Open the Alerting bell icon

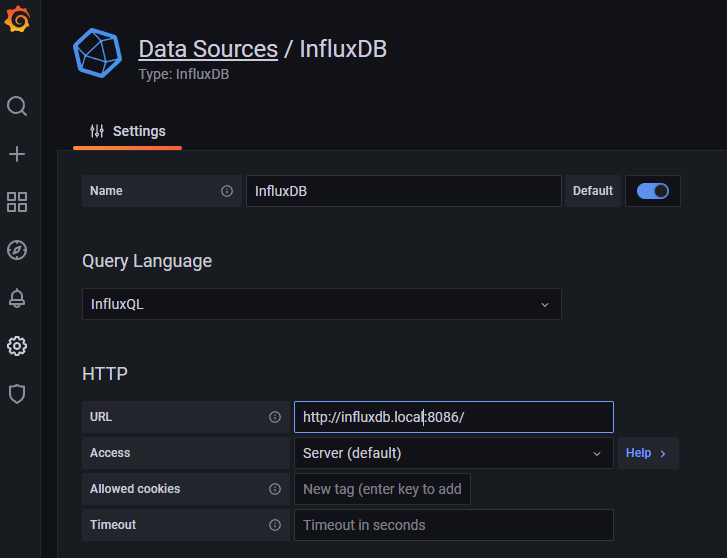tap(17, 298)
